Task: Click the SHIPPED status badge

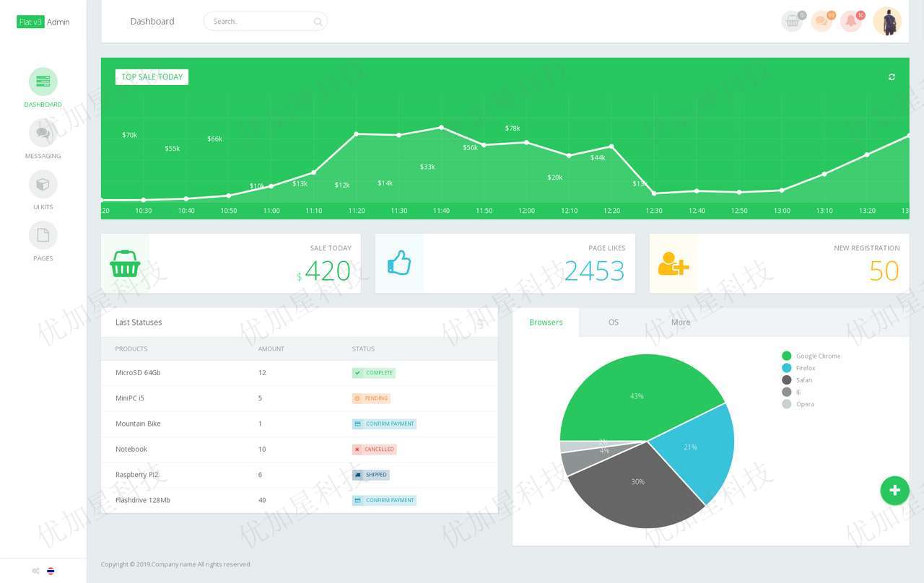Action: click(x=371, y=475)
